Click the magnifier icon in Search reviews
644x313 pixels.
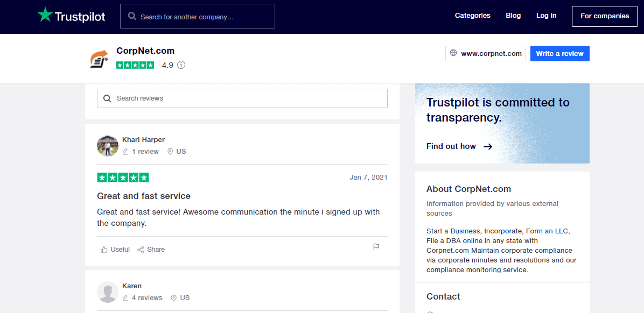click(107, 98)
